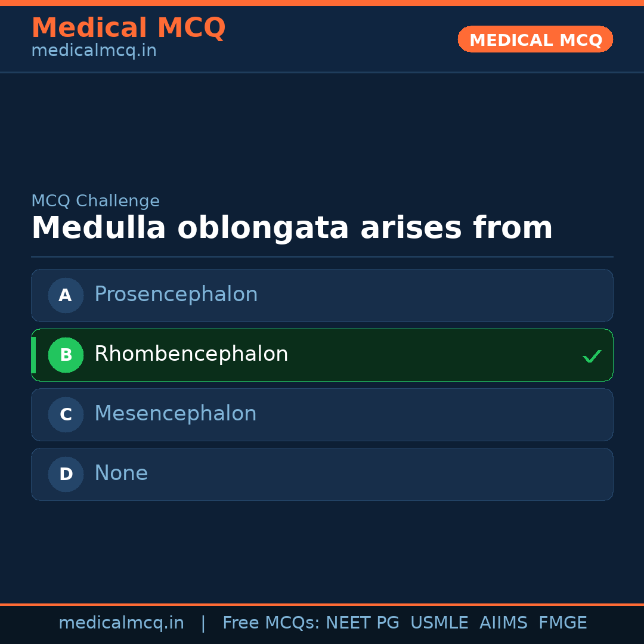Click medicalmcq.in in the footer
Image resolution: width=644 pixels, height=644 pixels.
pyautogui.click(x=121, y=622)
